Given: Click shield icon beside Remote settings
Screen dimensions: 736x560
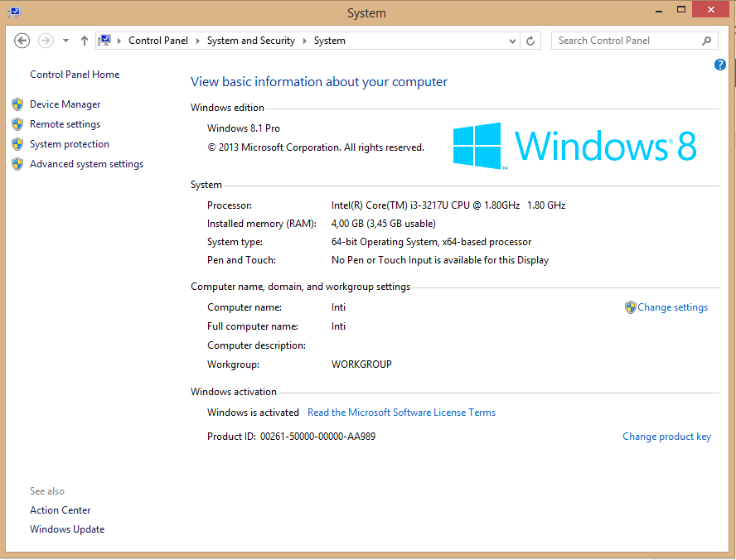Looking at the screenshot, I should tap(17, 124).
